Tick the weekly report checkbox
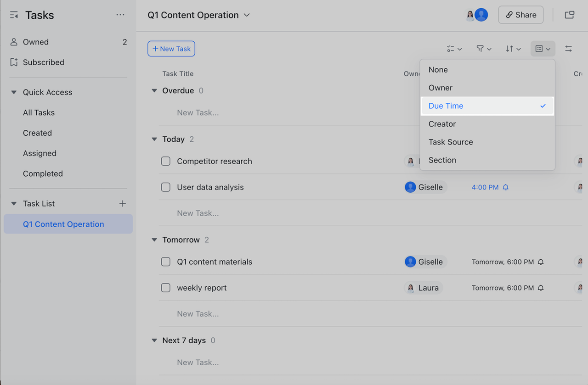This screenshot has height=385, width=588. 166,288
